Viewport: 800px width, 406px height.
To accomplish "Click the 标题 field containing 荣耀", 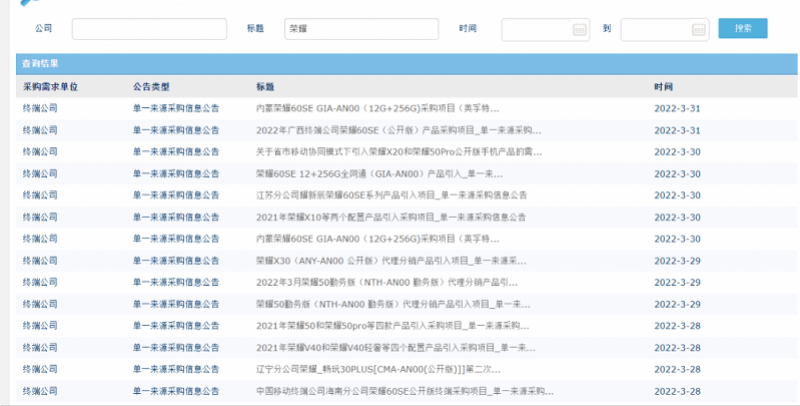I will pos(362,30).
